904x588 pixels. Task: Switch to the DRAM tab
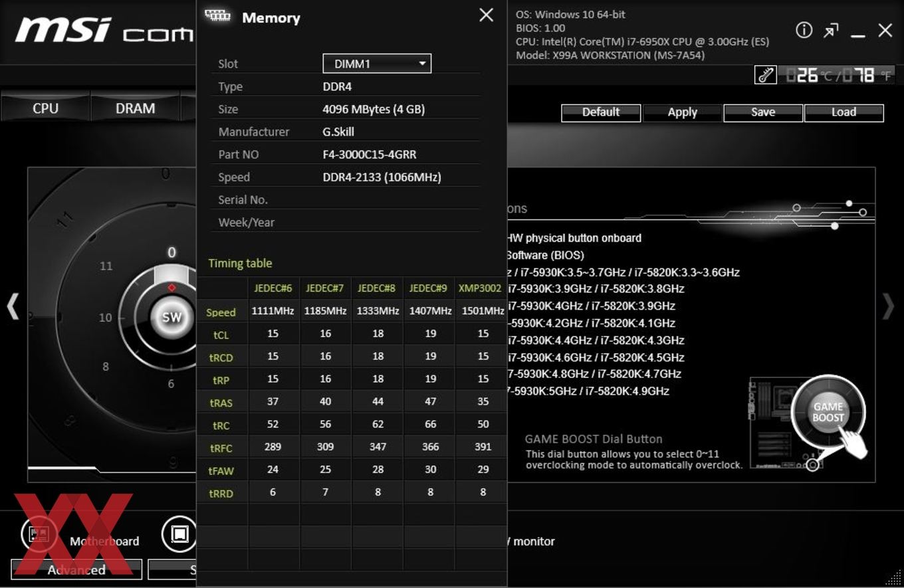[x=135, y=108]
